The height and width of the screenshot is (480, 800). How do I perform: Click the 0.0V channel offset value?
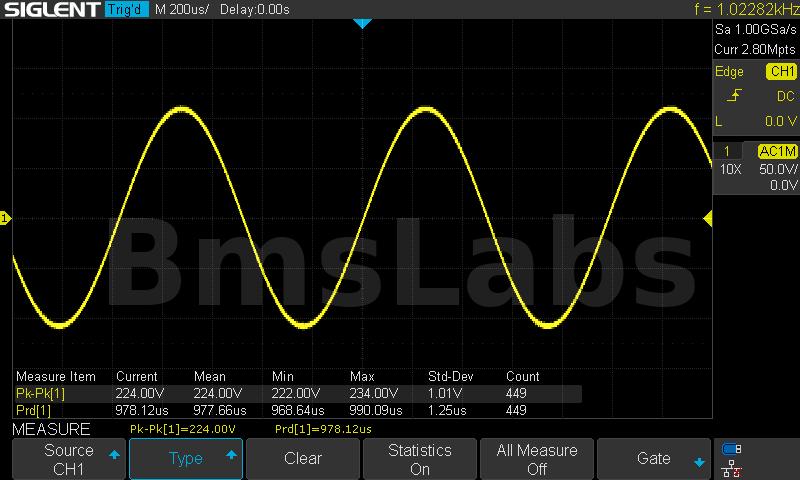pos(783,185)
